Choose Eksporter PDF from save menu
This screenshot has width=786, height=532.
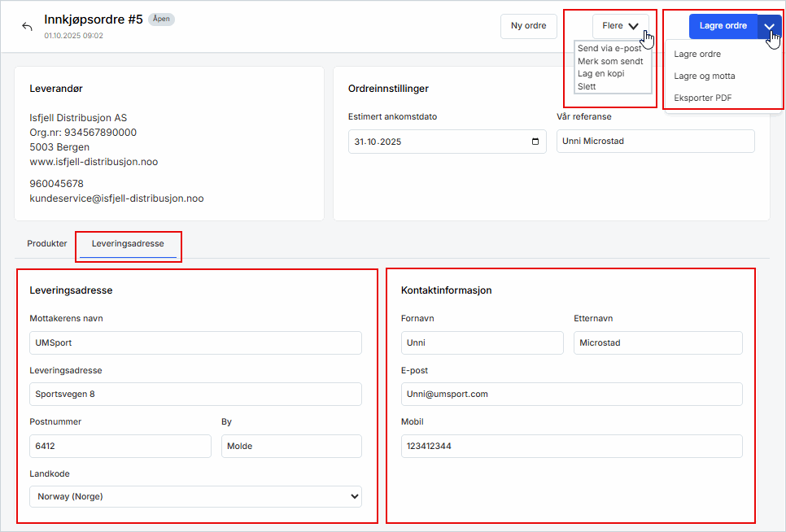[x=703, y=98]
